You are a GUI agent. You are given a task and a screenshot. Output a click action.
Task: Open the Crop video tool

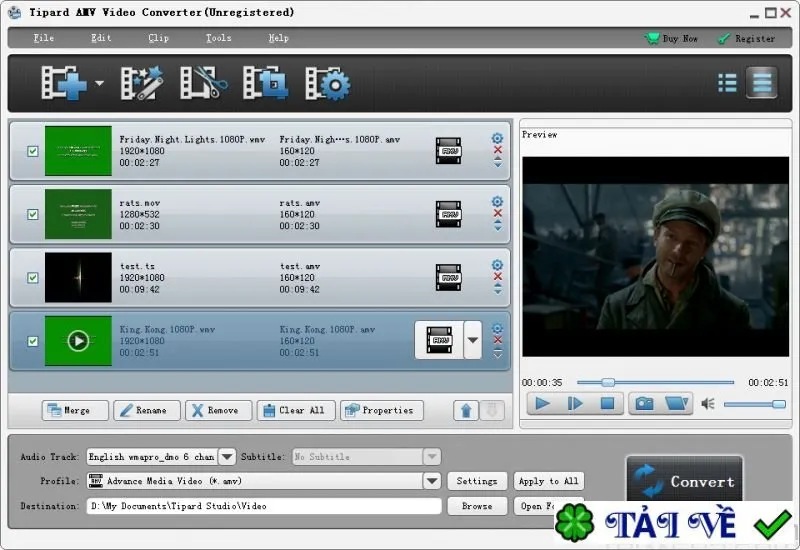point(265,83)
